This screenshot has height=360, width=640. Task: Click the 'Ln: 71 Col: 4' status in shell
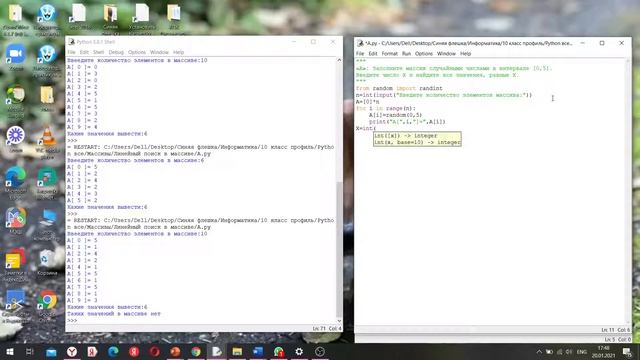327,328
